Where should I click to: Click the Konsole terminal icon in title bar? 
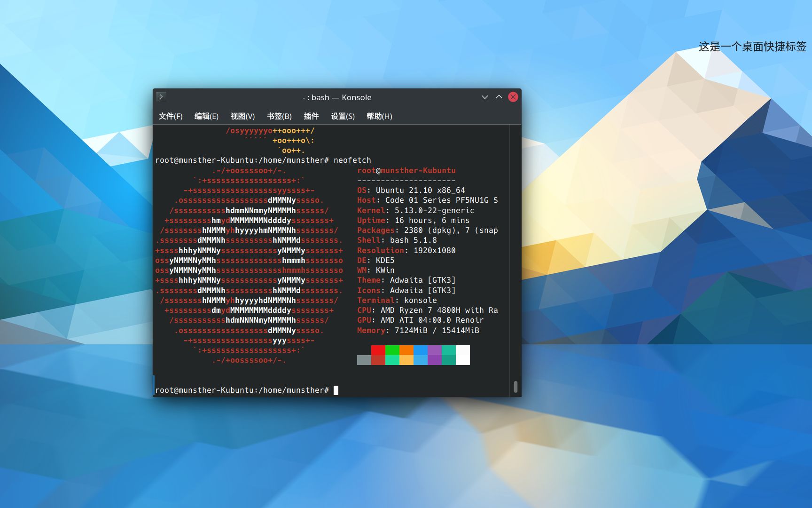pyautogui.click(x=161, y=97)
